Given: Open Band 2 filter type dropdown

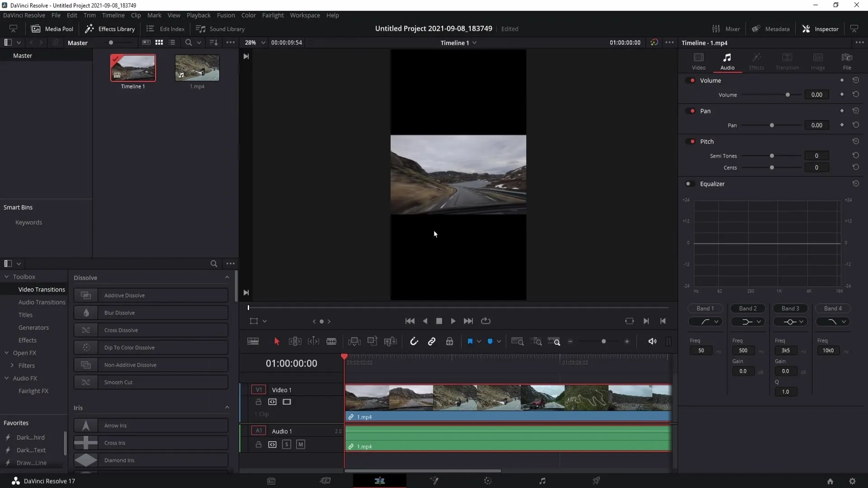Looking at the screenshot, I should click(748, 322).
